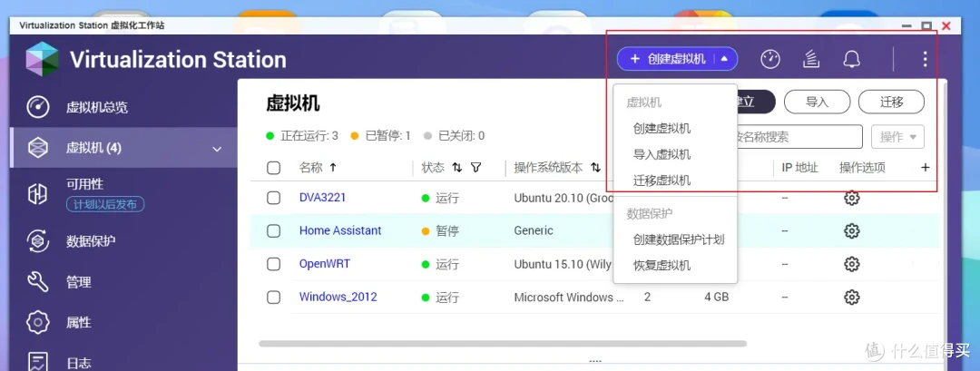Click the logs sidebar icon

click(38, 362)
